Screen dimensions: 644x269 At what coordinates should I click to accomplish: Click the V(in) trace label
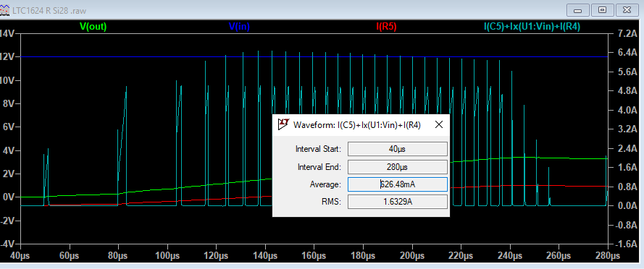click(239, 27)
